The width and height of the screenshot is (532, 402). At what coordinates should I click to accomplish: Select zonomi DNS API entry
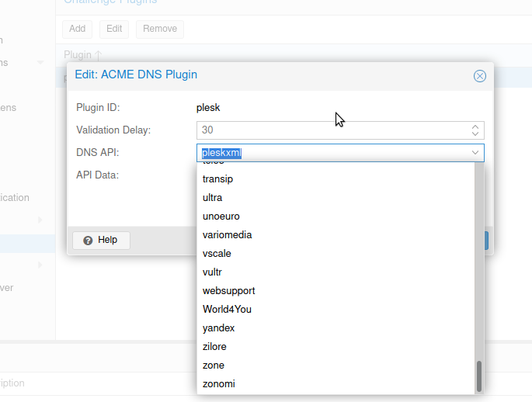click(x=218, y=384)
